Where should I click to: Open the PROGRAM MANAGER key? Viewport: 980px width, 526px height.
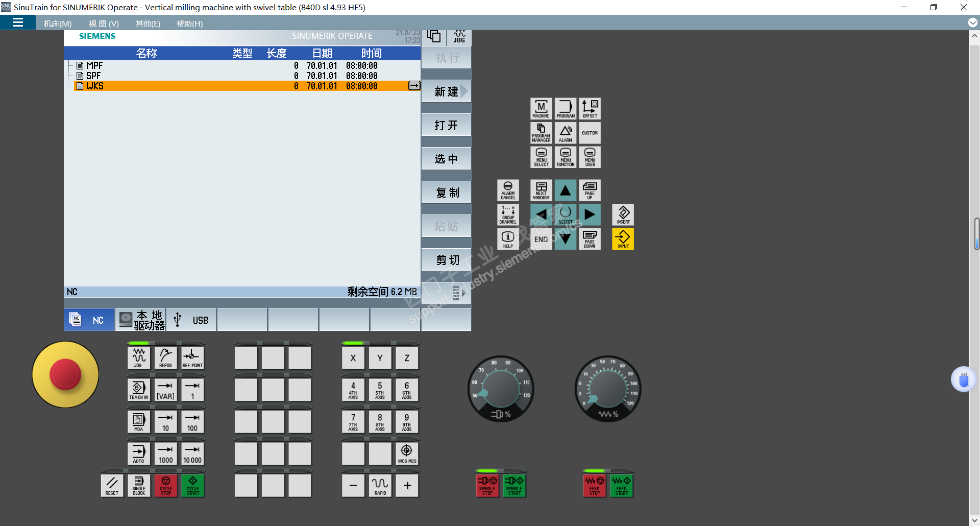(x=541, y=133)
